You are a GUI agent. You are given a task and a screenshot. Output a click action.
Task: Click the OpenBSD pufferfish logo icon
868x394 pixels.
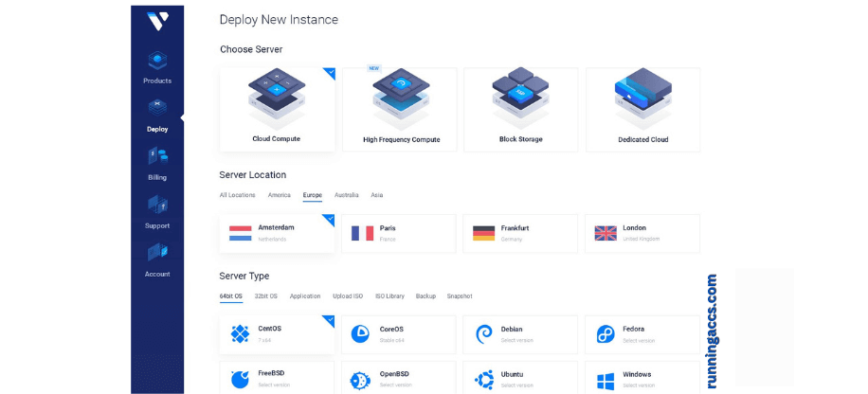click(x=361, y=380)
